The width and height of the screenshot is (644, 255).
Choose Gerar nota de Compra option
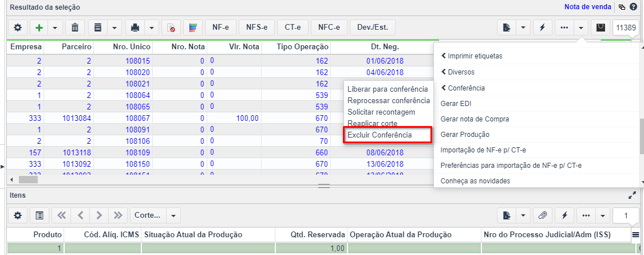475,119
